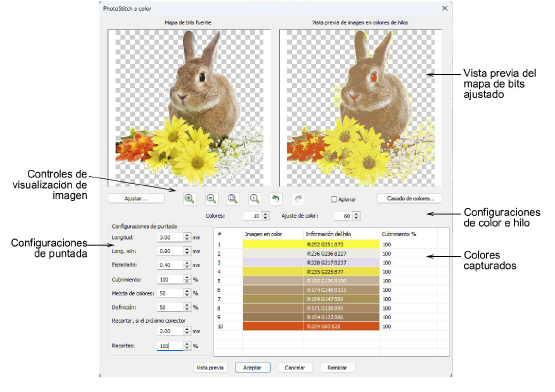Click the thread color preview image
The width and height of the screenshot is (555, 392).
click(x=360, y=108)
